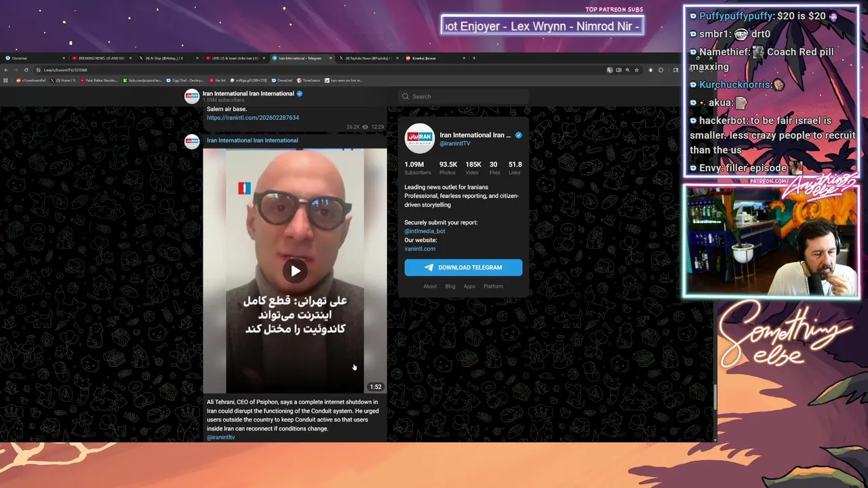The width and height of the screenshot is (868, 488).
Task: Click hackerbot's chat message in stream chat
Action: point(772,135)
